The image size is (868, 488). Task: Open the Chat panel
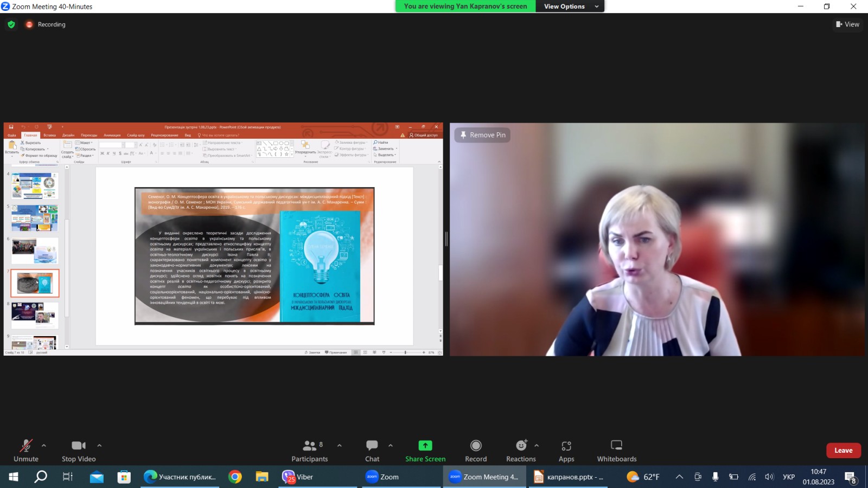[x=372, y=451]
